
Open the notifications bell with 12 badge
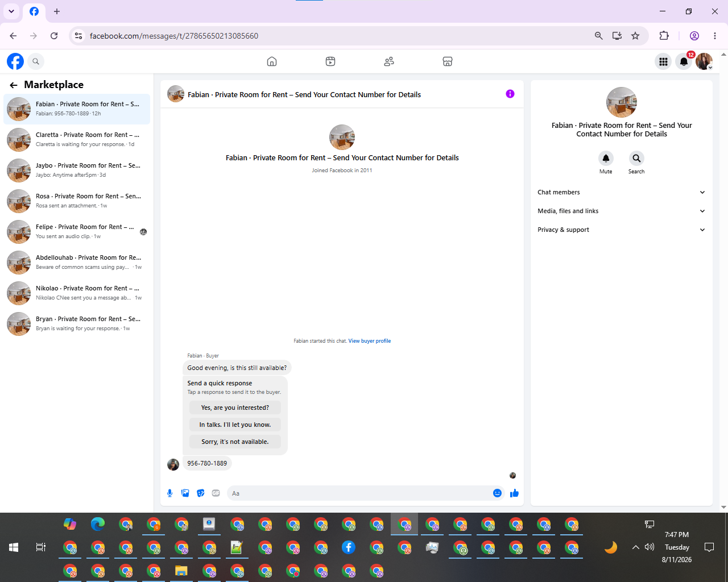pos(684,61)
